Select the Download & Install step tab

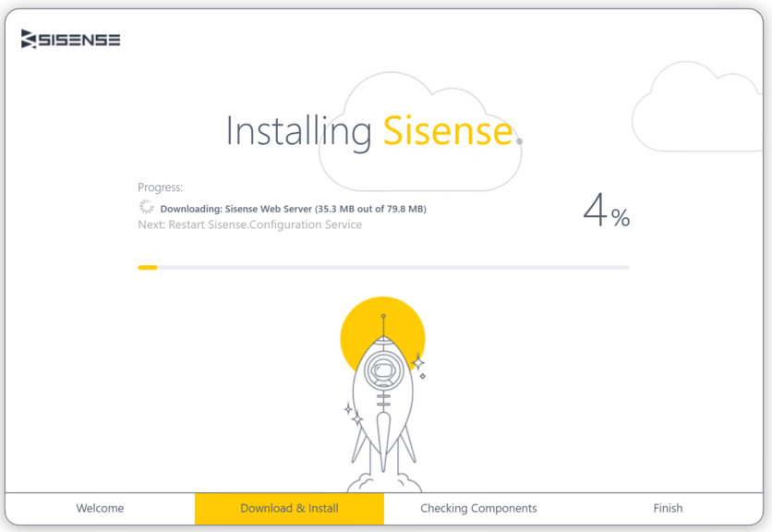pyautogui.click(x=290, y=508)
